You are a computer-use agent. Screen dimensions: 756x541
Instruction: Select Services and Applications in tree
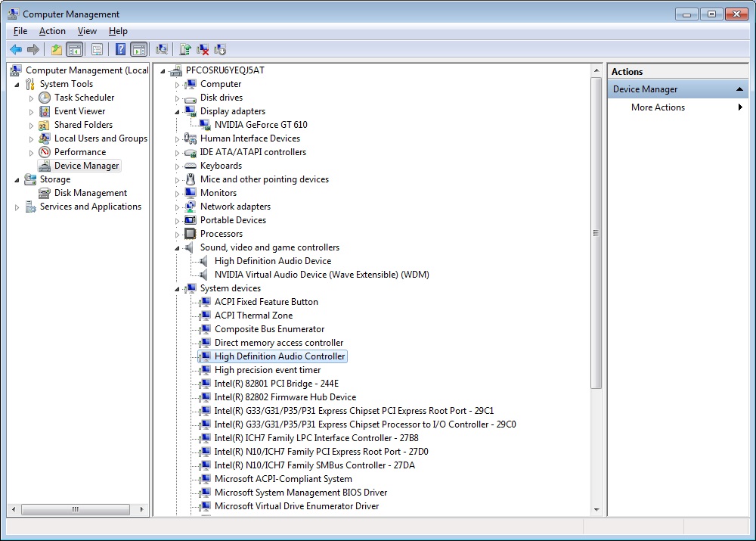click(x=91, y=207)
